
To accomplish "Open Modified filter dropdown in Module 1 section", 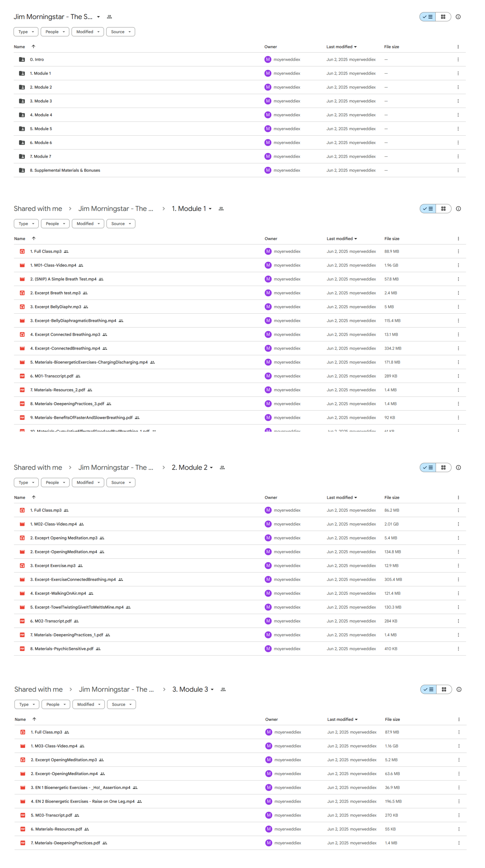I will pyautogui.click(x=88, y=223).
